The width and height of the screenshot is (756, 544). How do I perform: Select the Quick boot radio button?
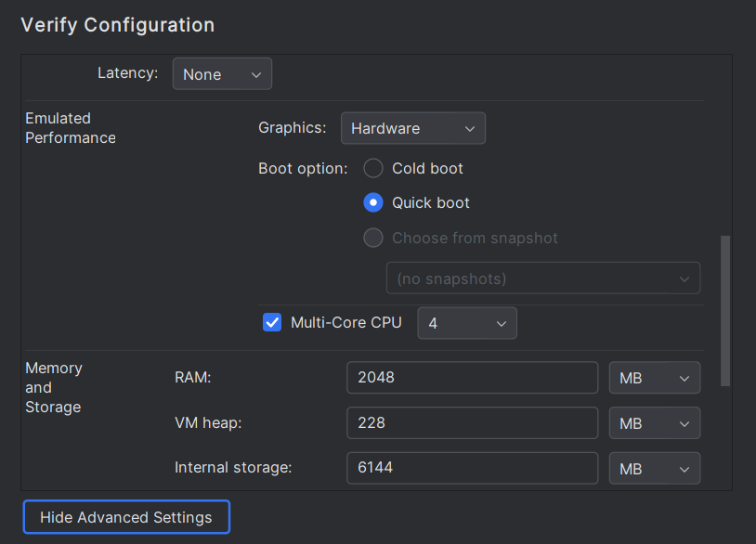(373, 202)
